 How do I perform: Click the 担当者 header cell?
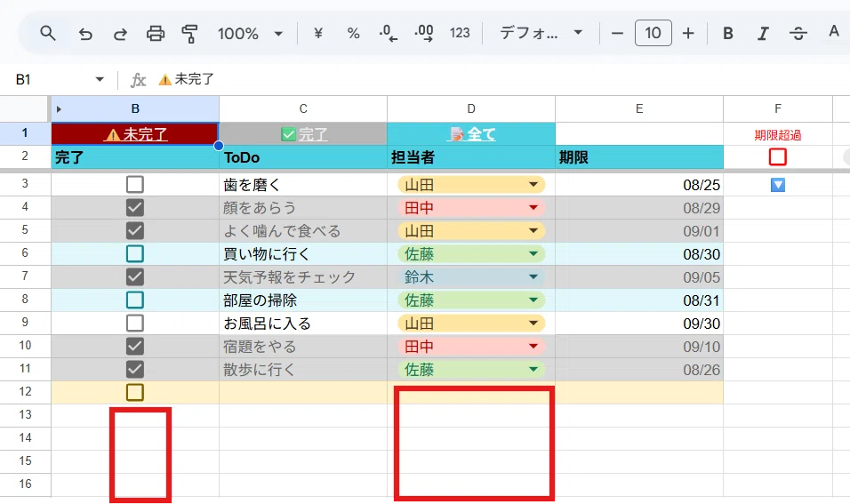pyautogui.click(x=471, y=157)
